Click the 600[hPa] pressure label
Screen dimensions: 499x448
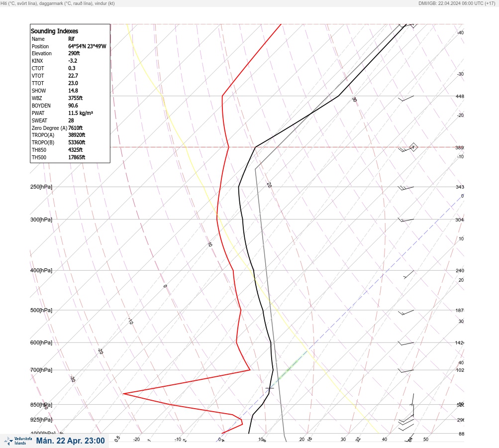point(41,343)
